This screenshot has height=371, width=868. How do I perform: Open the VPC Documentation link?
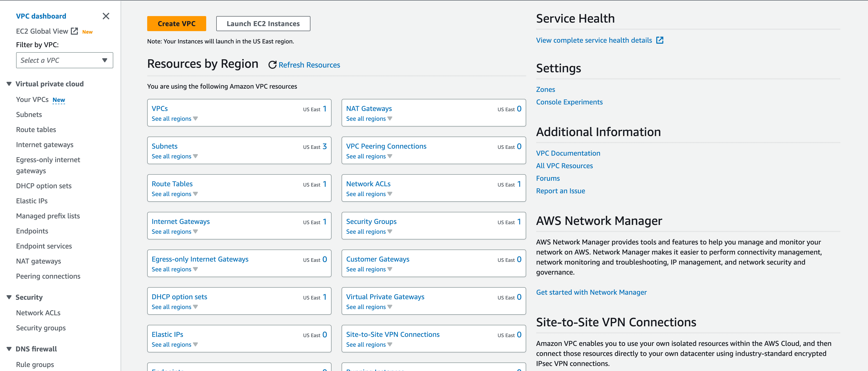(568, 153)
